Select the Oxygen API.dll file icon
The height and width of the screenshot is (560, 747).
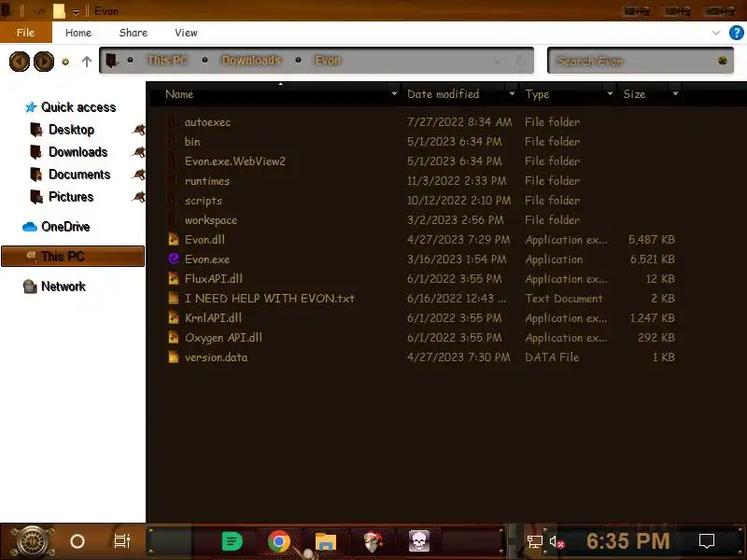pyautogui.click(x=174, y=337)
